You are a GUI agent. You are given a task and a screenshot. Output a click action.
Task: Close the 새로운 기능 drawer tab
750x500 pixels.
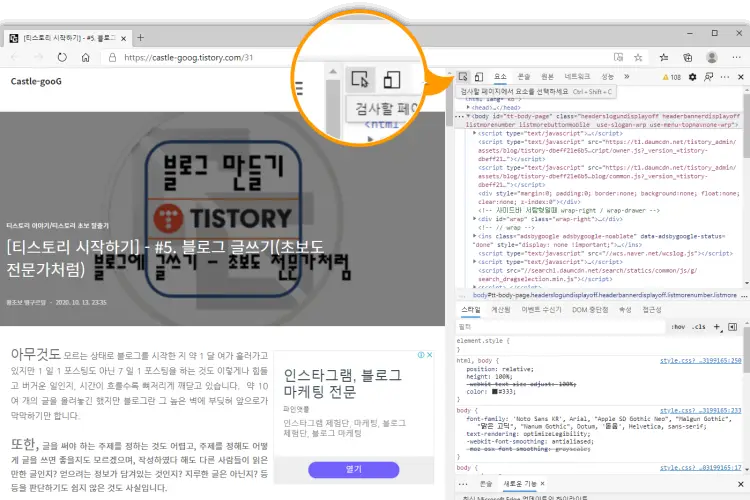[x=542, y=484]
